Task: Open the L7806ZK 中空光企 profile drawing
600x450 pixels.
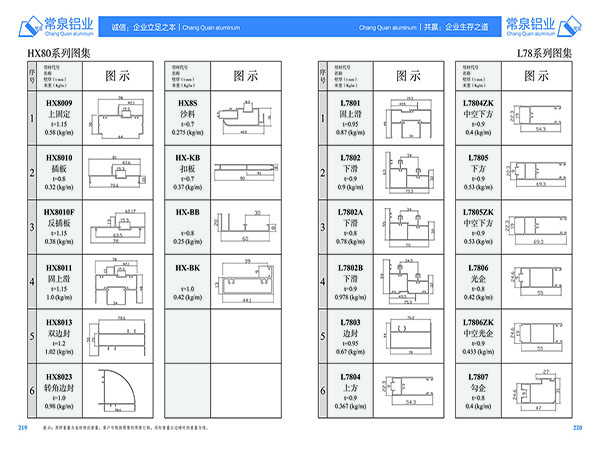Action: click(x=538, y=337)
